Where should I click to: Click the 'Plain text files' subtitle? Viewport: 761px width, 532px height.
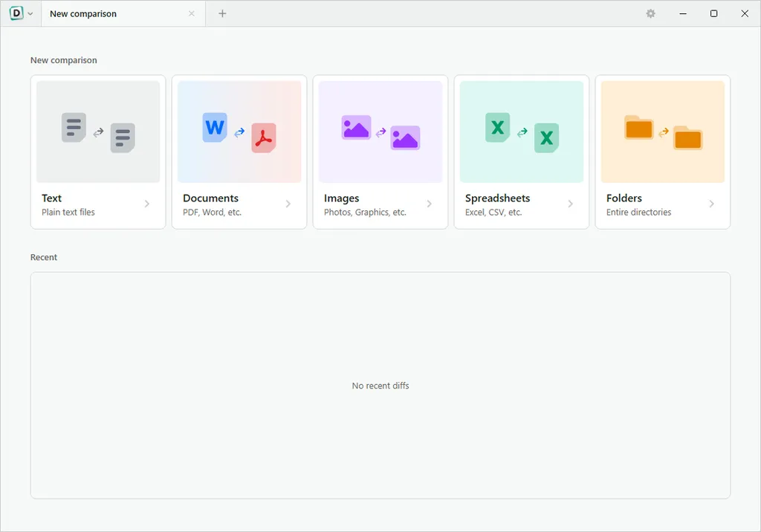click(x=68, y=212)
